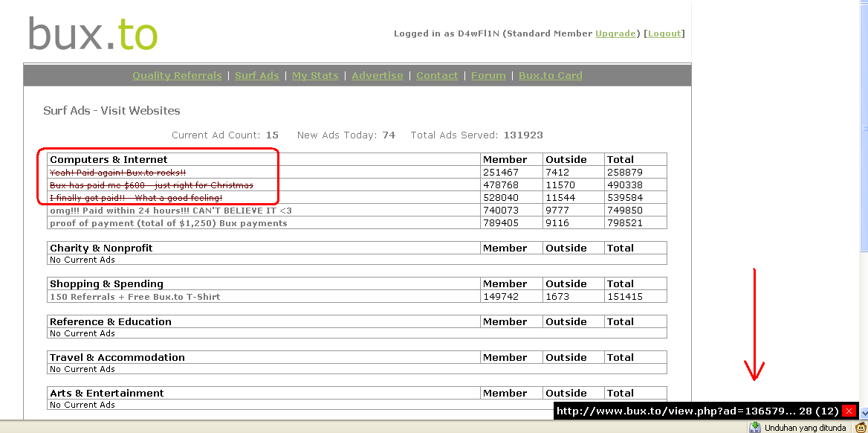Open the Contact page link

coord(437,75)
